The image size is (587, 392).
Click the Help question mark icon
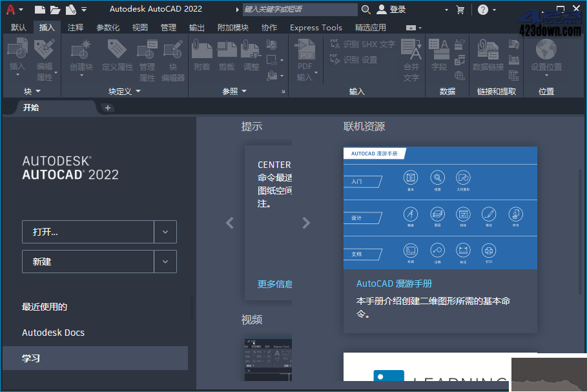click(x=483, y=10)
